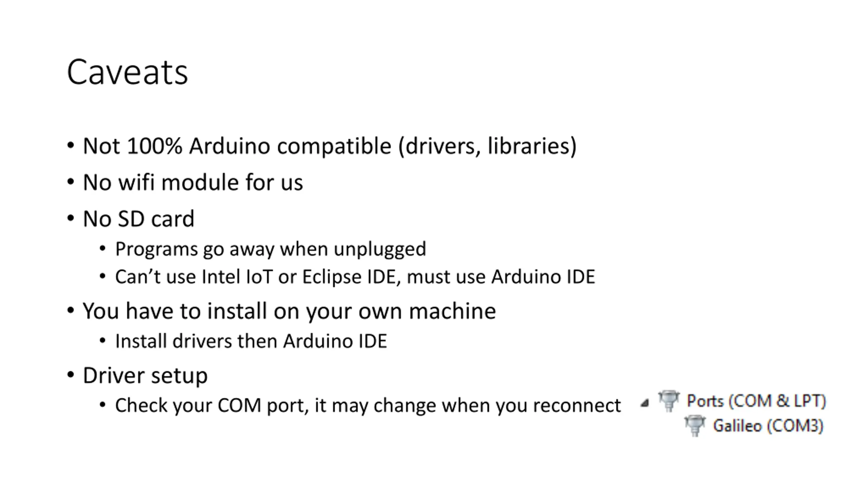Click the 'Not 100% Arduino compatible' bullet

(237, 146)
